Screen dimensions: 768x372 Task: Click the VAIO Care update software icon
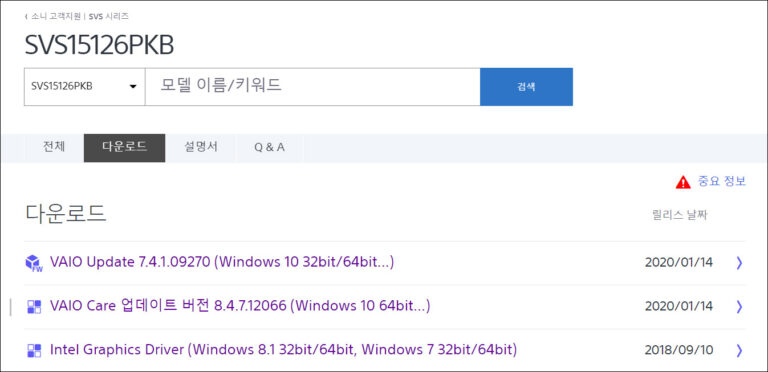click(33, 306)
